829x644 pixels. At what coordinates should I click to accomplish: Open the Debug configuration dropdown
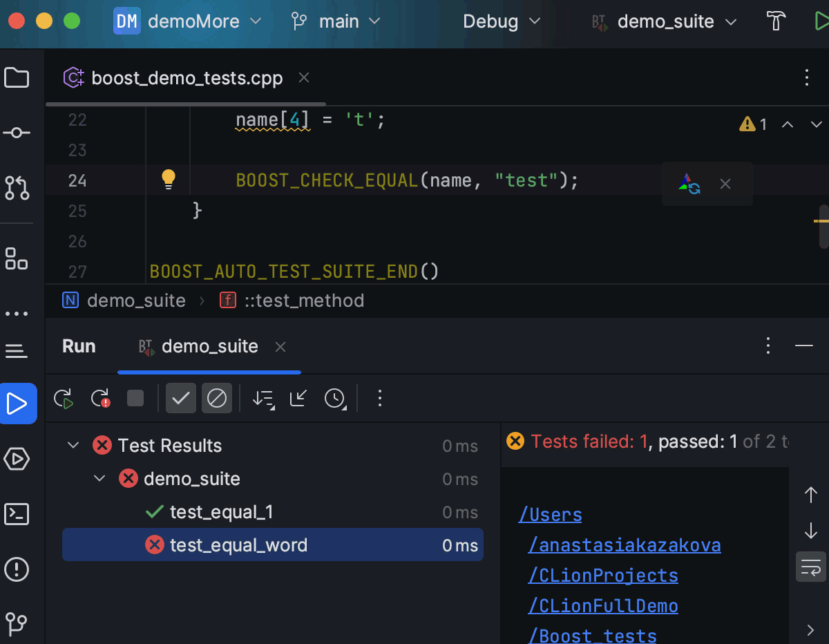coord(502,21)
